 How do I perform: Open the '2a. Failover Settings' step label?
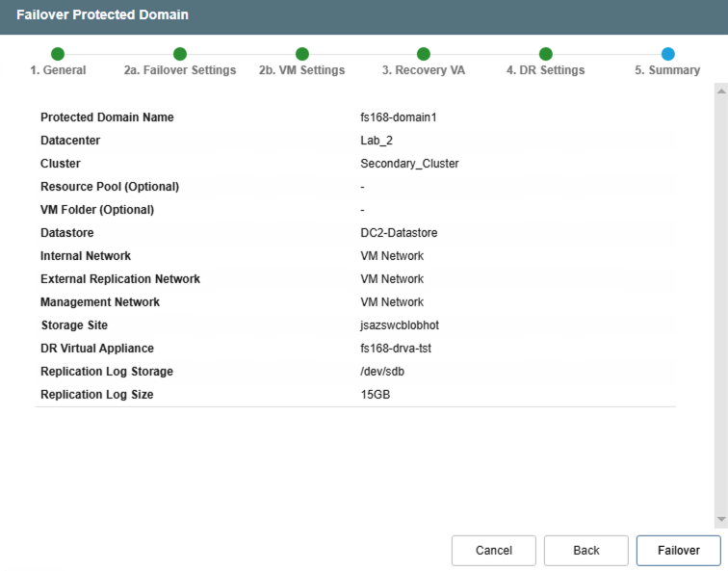click(x=180, y=70)
